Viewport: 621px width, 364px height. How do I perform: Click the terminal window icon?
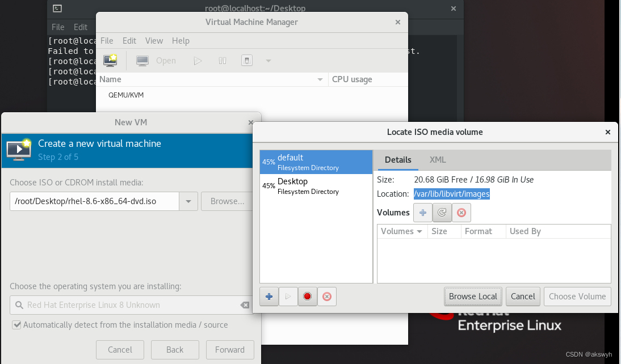coord(57,9)
